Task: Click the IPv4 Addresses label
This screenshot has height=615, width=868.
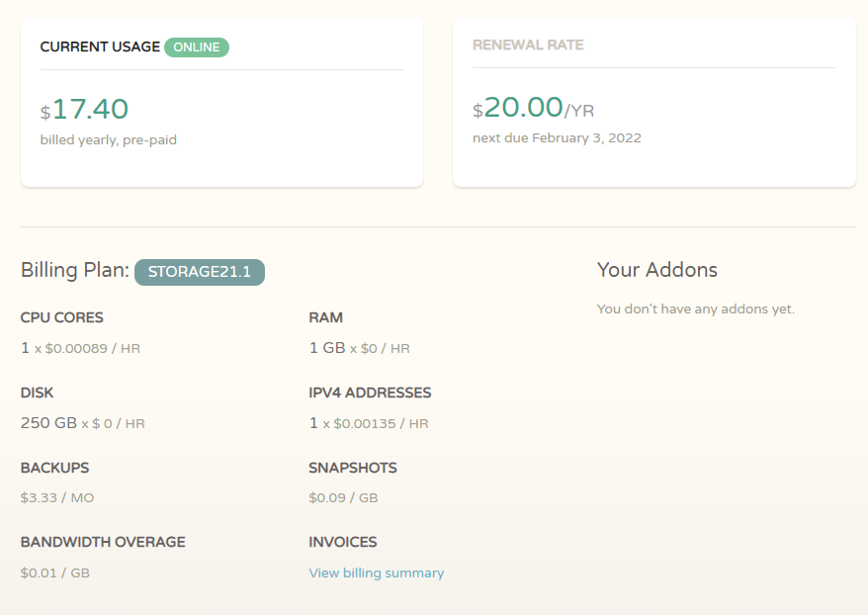Action: (x=370, y=393)
